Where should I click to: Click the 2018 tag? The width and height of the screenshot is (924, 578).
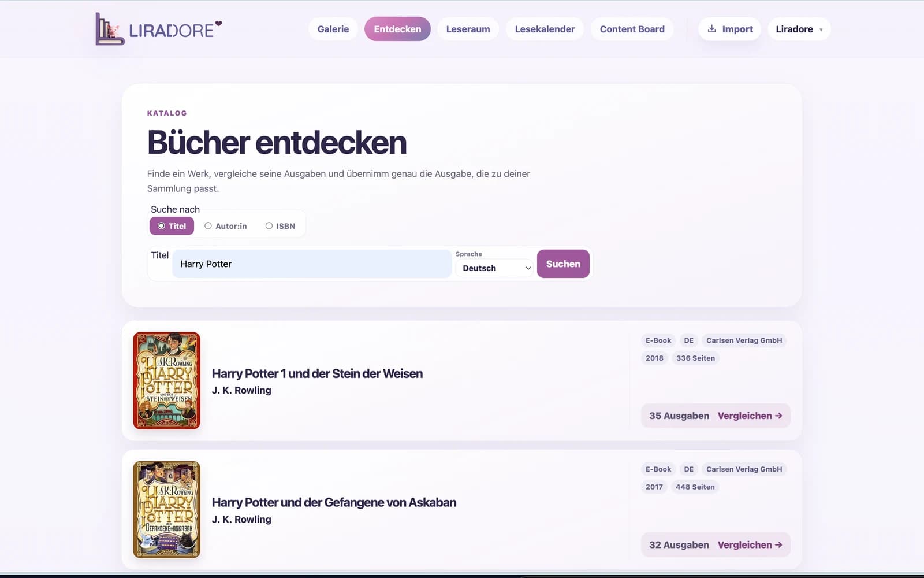(x=654, y=358)
